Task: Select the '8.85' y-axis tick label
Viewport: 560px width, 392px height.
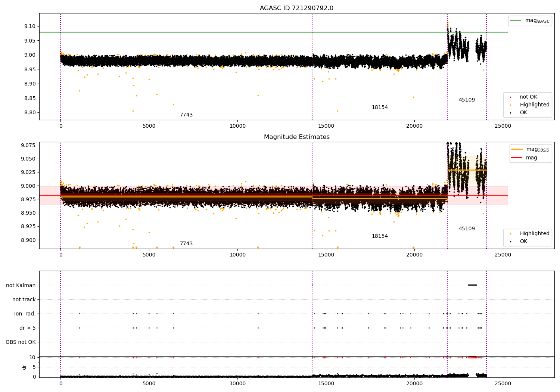Action: (x=31, y=98)
